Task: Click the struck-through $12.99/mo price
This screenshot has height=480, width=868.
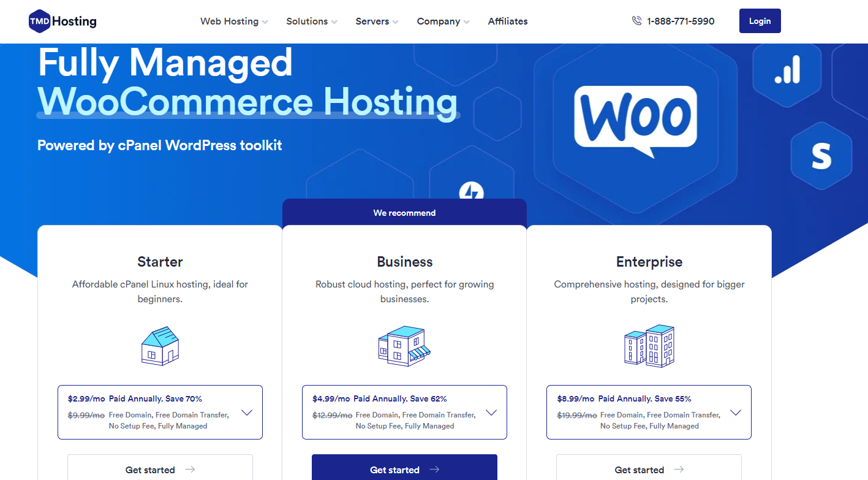Action: pos(333,415)
